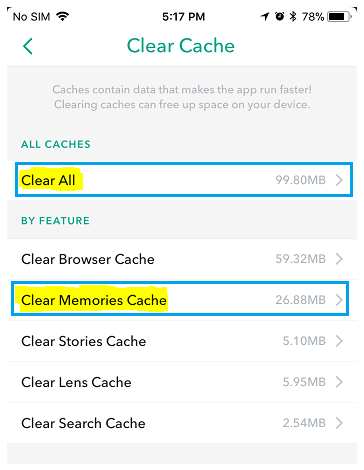
Task: Open chevron next to 99.80MB
Action: click(339, 180)
